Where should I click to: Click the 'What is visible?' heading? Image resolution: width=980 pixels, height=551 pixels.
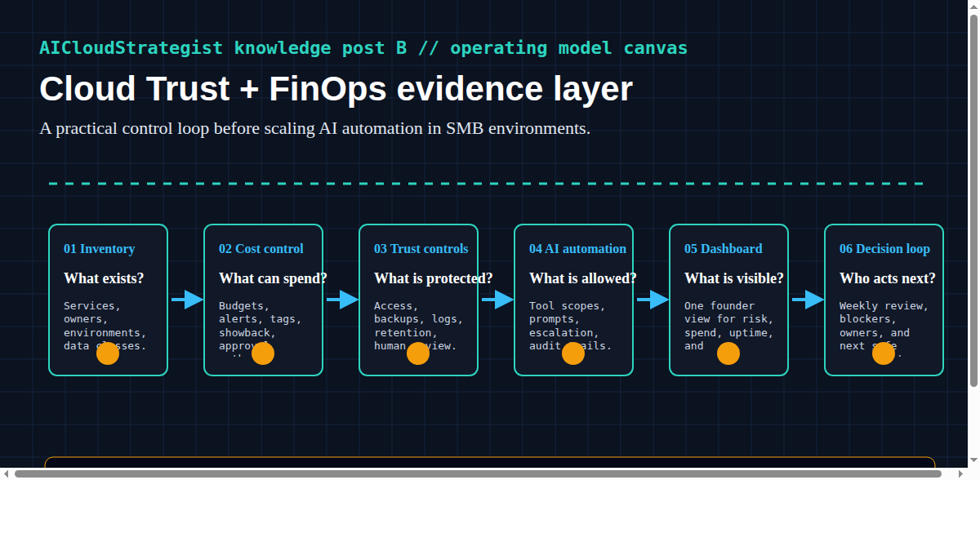pos(734,278)
